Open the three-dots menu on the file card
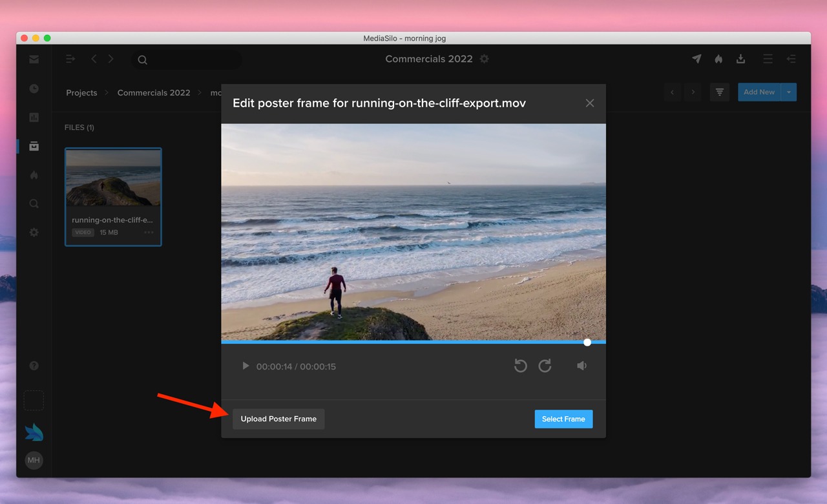The image size is (827, 504). click(149, 233)
